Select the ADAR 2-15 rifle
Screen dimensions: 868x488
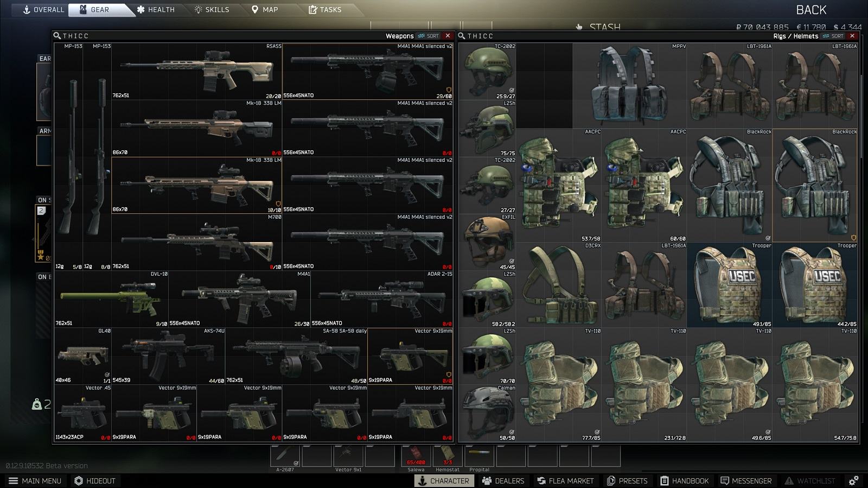[382, 300]
